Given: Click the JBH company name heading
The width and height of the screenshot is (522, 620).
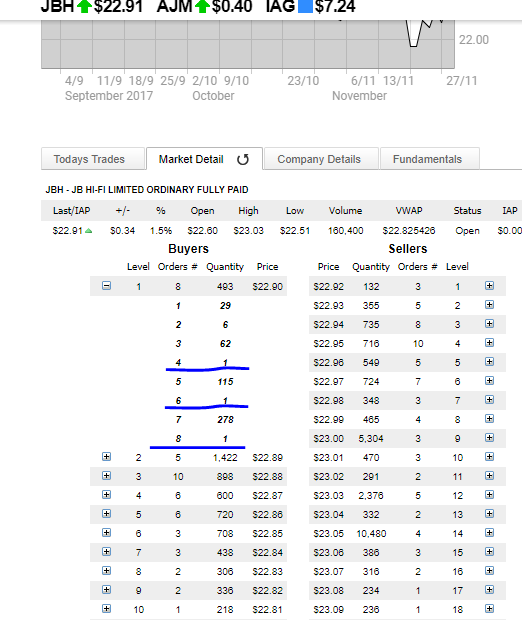Looking at the screenshot, I should click(147, 190).
